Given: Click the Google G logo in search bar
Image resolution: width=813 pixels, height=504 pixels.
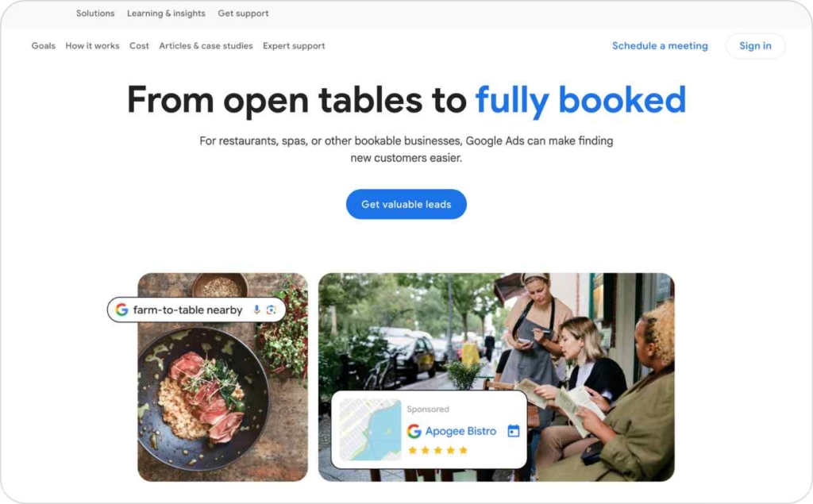Looking at the screenshot, I should [121, 310].
